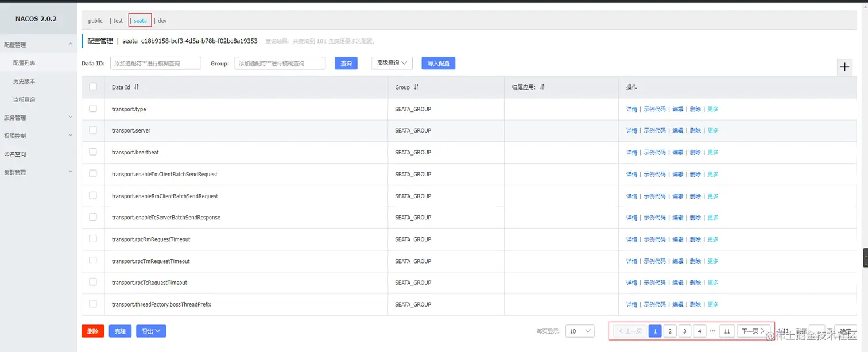Open 详情 for transport.enableTcServerBatchSendResponse
This screenshot has height=352, width=868.
631,218
